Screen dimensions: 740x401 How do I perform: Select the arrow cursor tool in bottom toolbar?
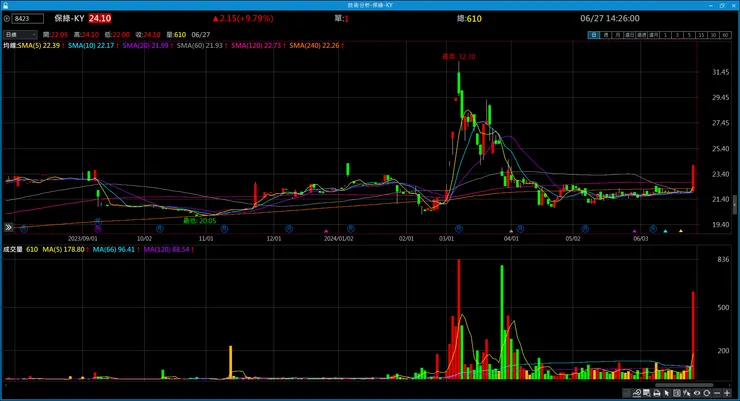(667, 393)
